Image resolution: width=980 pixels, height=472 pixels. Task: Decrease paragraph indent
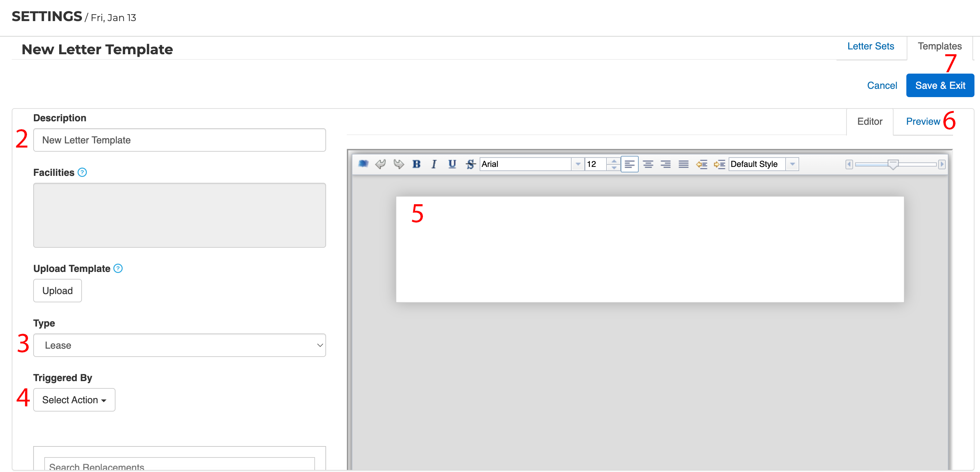click(x=702, y=164)
